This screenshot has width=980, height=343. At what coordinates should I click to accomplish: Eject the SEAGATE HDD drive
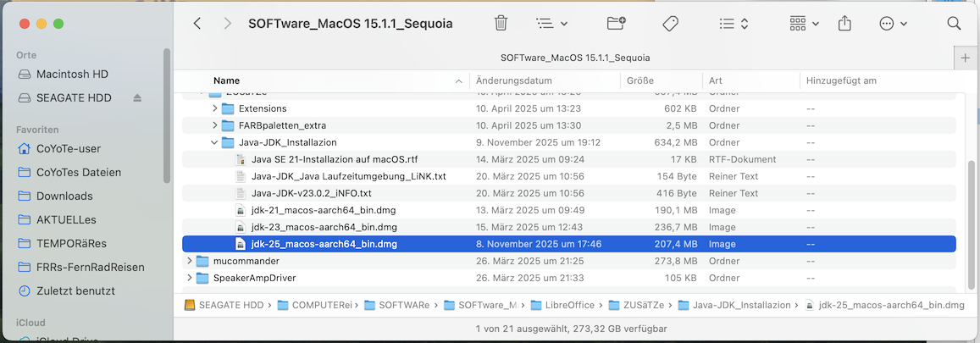(138, 98)
